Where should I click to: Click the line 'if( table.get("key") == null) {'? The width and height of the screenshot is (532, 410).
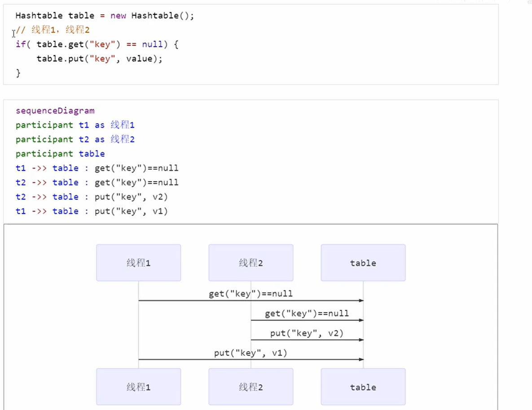[x=97, y=44]
